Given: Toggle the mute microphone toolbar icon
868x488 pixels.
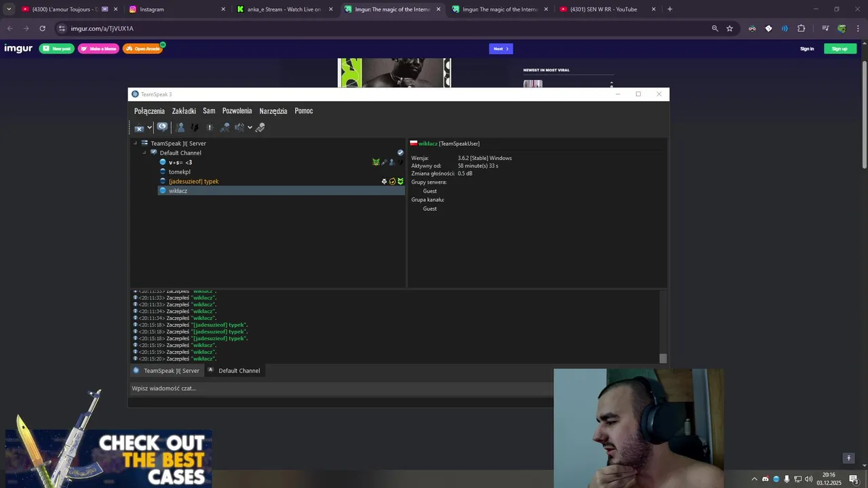Looking at the screenshot, I should pyautogui.click(x=224, y=127).
